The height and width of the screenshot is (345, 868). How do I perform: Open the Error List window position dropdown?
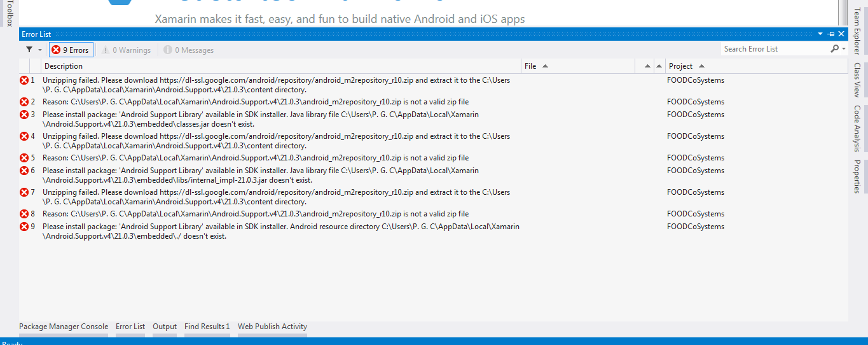pyautogui.click(x=820, y=34)
